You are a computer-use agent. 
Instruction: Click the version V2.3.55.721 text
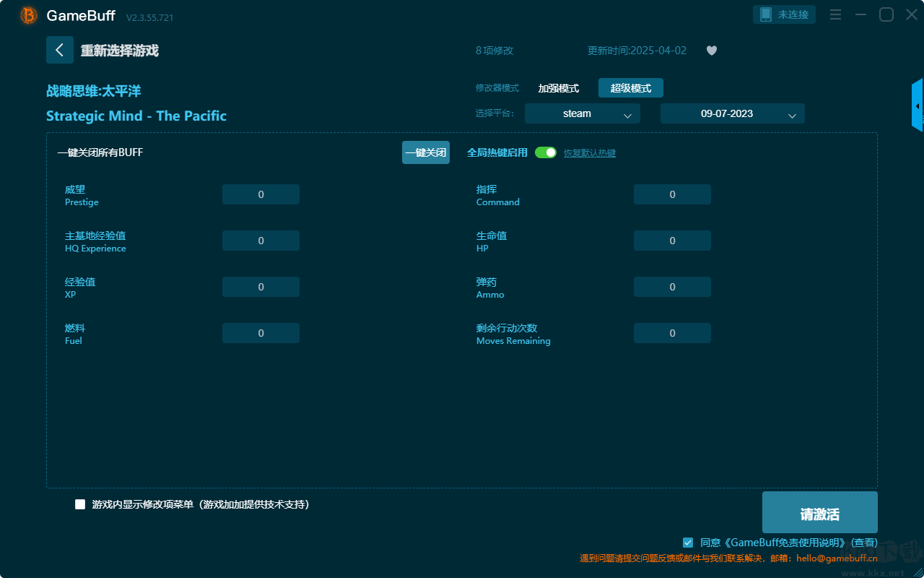tap(150, 17)
